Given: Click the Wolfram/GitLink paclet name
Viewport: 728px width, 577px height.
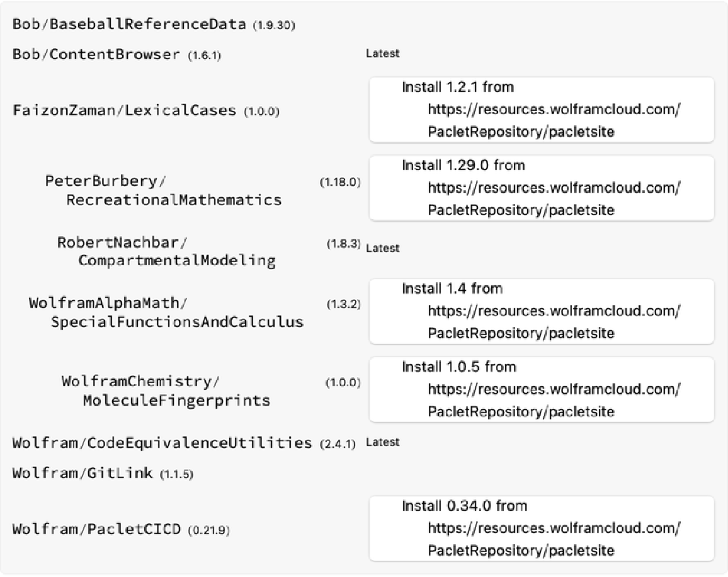Looking at the screenshot, I should point(82,472).
